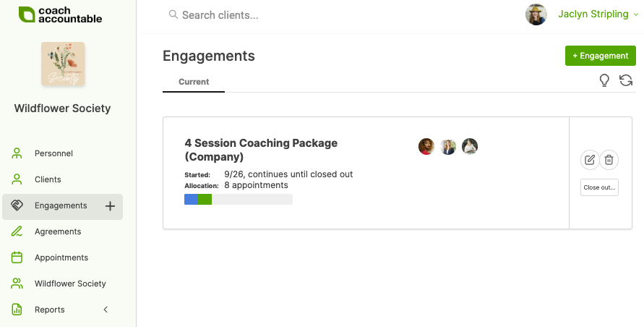Click the lightbulb tips icon

pyautogui.click(x=605, y=81)
